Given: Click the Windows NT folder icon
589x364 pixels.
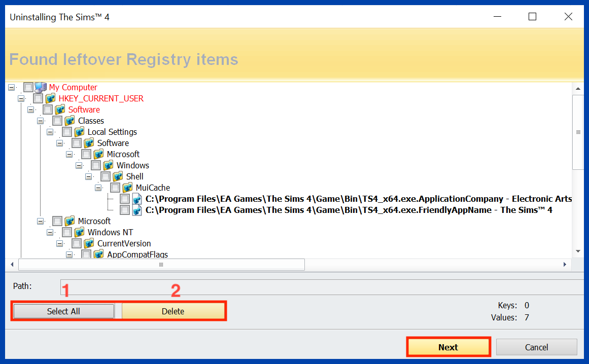Looking at the screenshot, I should tap(79, 232).
